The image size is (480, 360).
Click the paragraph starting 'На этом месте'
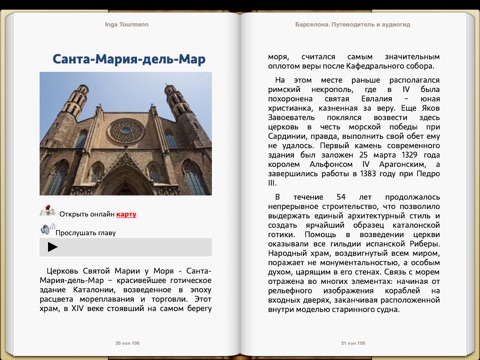tap(354, 131)
